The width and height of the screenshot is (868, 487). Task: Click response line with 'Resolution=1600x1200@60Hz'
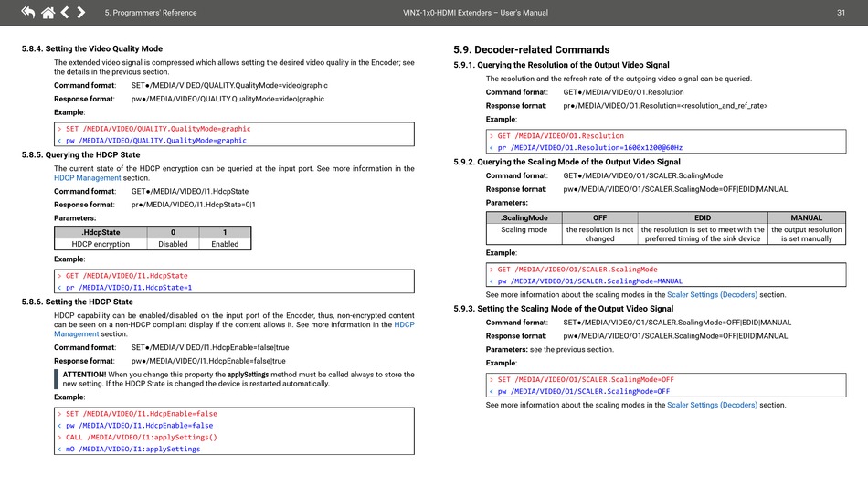[590, 148]
